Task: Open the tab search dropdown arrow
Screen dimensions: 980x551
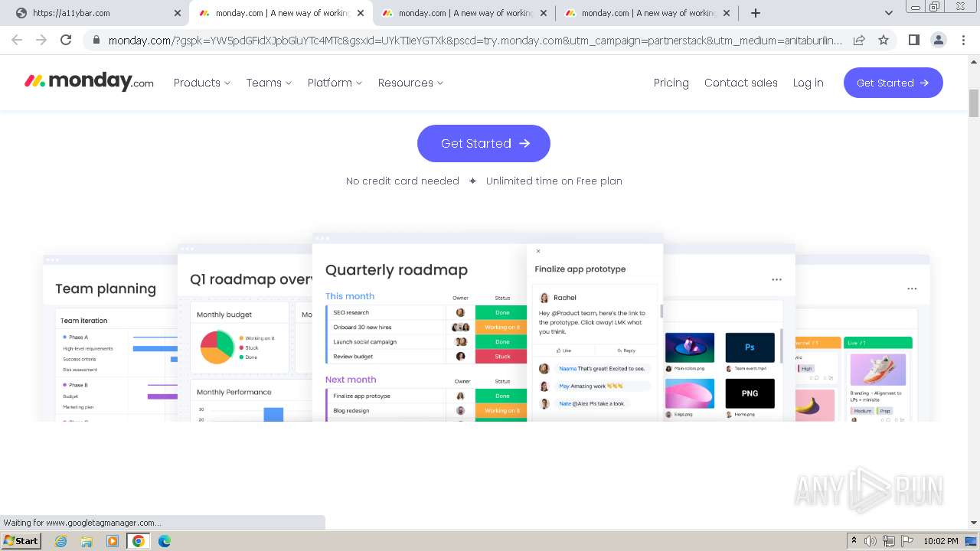Action: click(x=888, y=13)
